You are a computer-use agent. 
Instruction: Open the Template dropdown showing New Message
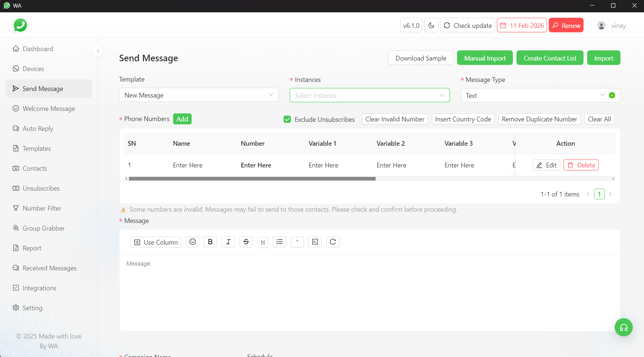tap(198, 95)
